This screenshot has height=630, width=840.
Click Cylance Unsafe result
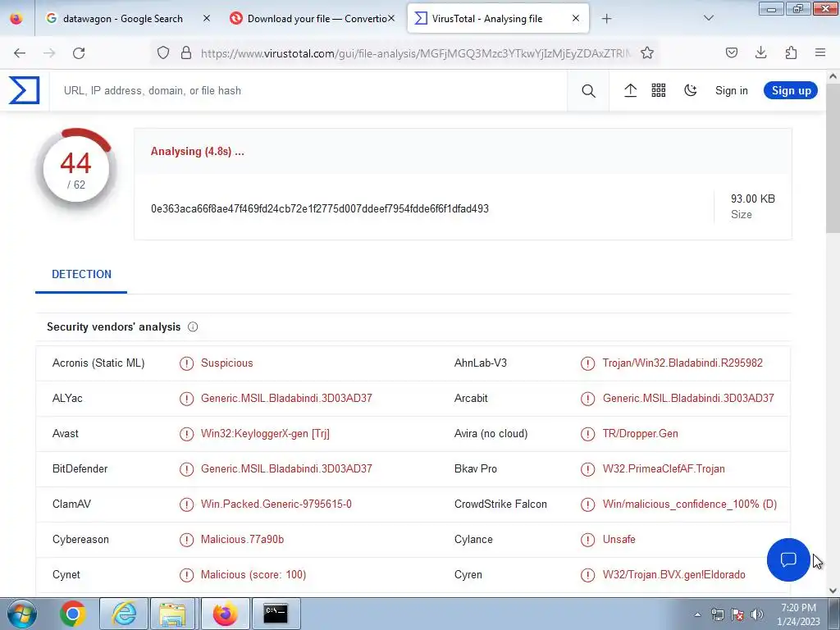[x=619, y=540]
